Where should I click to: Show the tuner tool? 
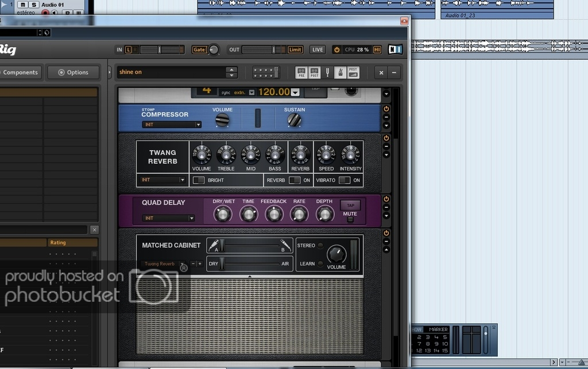(x=327, y=72)
